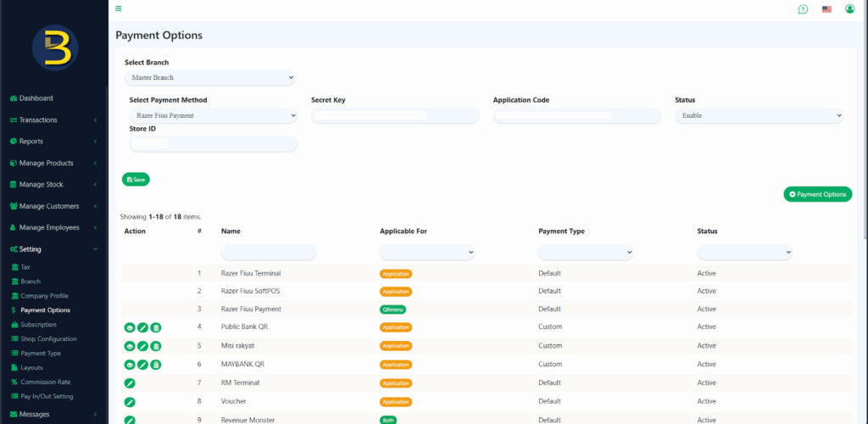Click the hamburger menu icon at top
Viewport: 868px width, 424px height.
119,8
